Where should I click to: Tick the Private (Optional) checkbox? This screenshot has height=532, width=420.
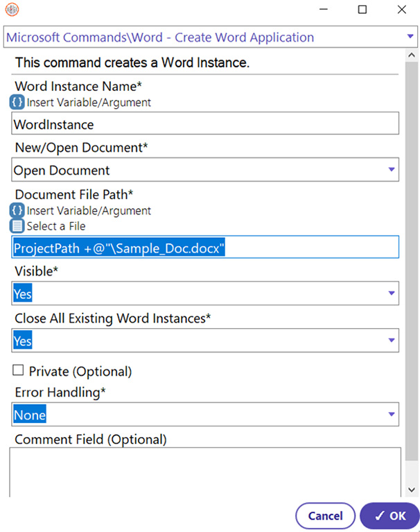coord(18,370)
